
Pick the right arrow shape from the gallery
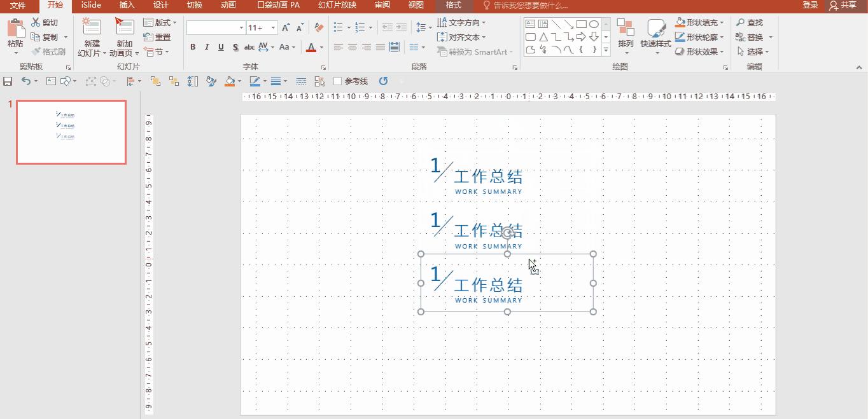[581, 37]
